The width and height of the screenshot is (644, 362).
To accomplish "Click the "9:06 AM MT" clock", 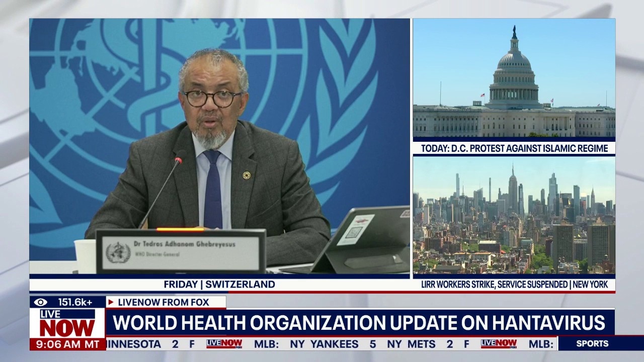I will coord(67,344).
